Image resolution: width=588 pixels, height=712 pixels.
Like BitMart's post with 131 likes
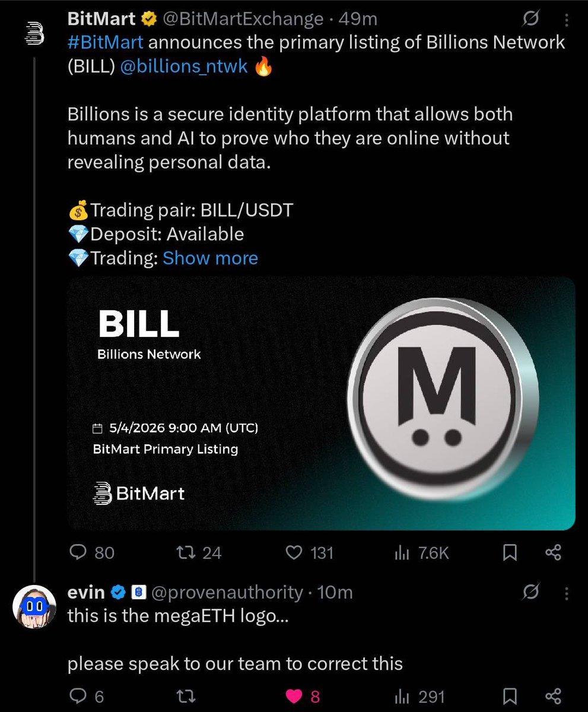[x=309, y=553]
